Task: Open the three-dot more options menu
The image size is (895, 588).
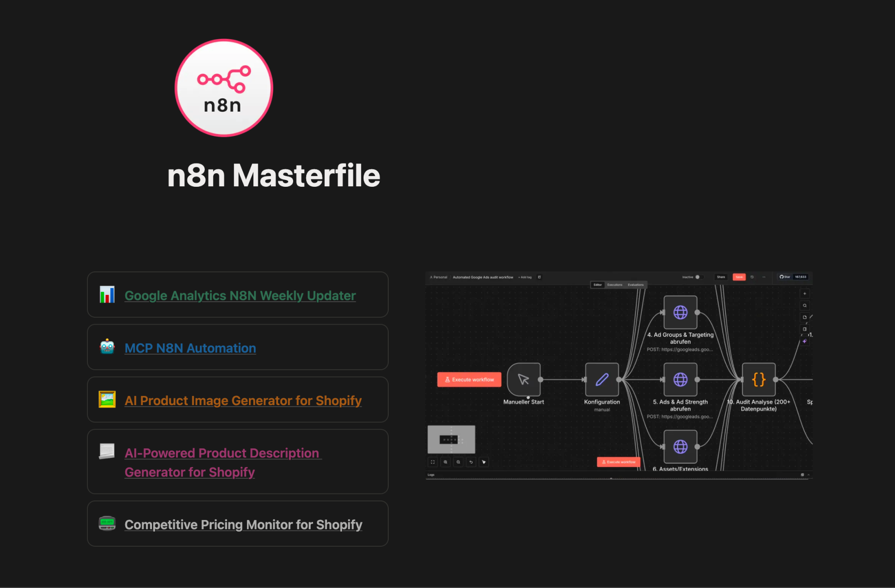Action: (764, 277)
